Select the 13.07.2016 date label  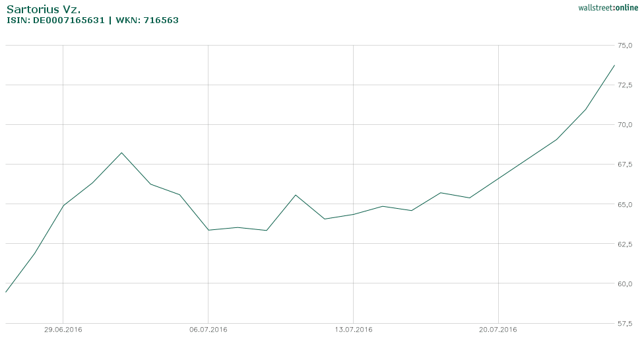click(353, 329)
